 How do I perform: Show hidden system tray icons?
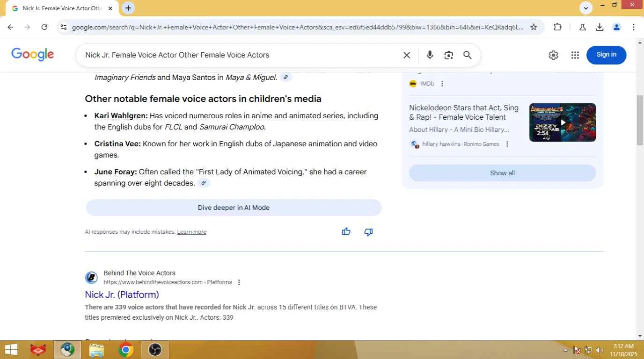pyautogui.click(x=565, y=350)
